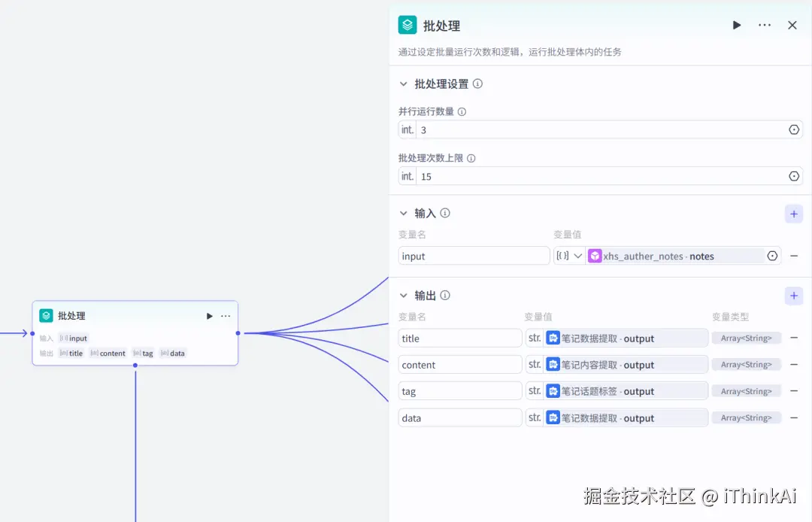Click the info icon beside 并行运行数量
812x522 pixels.
[461, 112]
